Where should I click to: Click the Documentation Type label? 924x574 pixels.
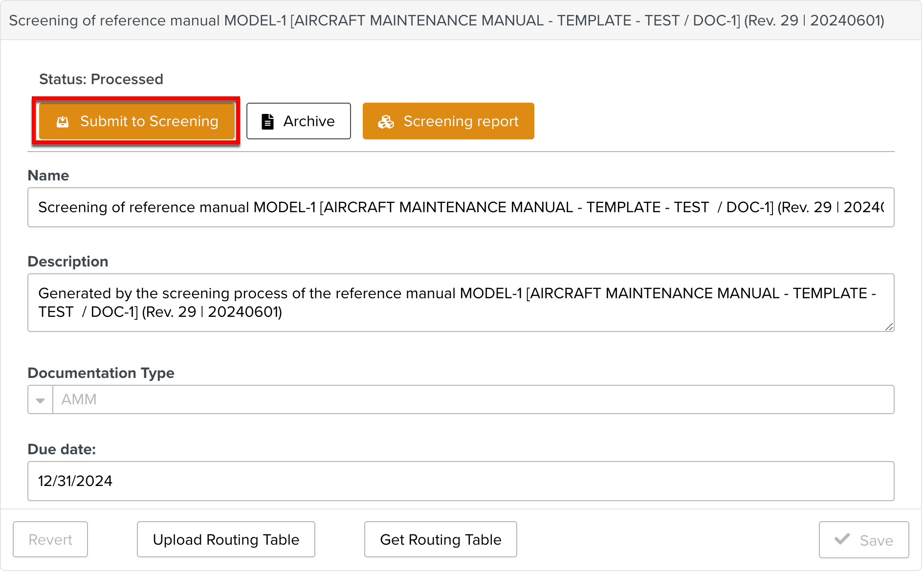click(101, 373)
